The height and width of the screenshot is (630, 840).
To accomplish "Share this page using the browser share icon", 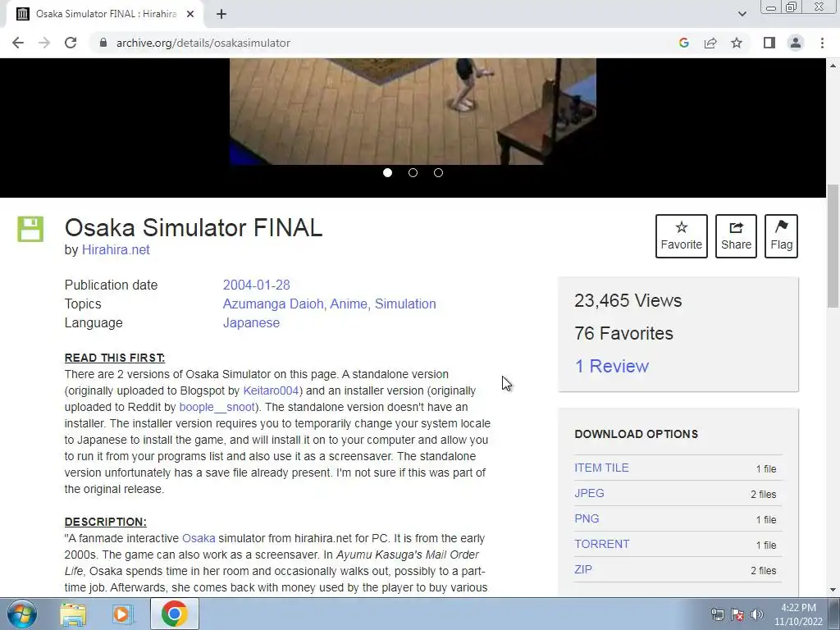I will pos(710,43).
